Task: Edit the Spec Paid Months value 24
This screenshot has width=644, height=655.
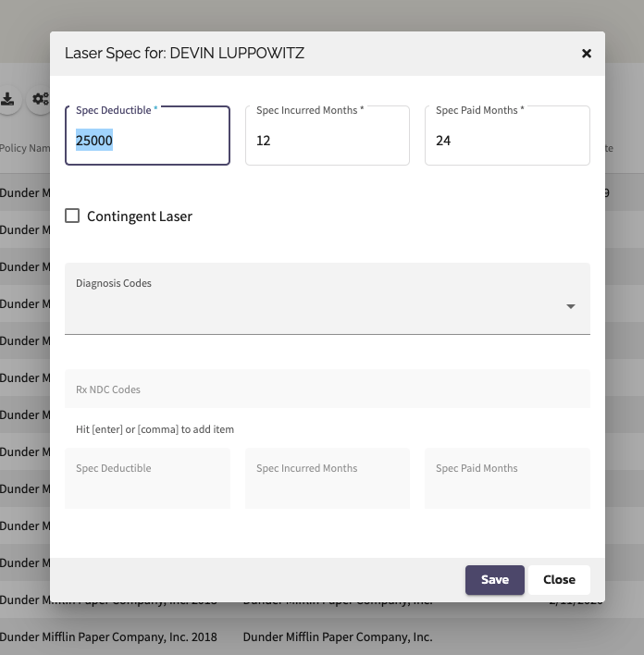Action: (x=507, y=136)
